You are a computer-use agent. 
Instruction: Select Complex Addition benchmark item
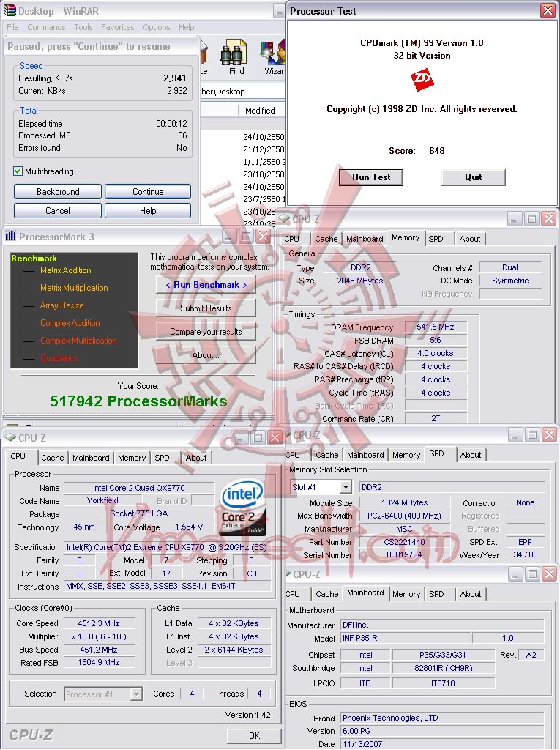[70, 323]
